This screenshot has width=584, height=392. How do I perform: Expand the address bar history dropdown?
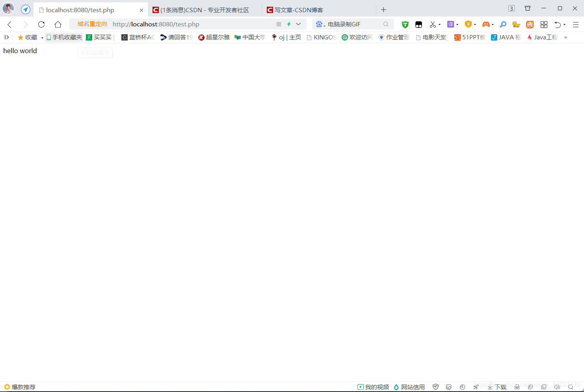[298, 24]
